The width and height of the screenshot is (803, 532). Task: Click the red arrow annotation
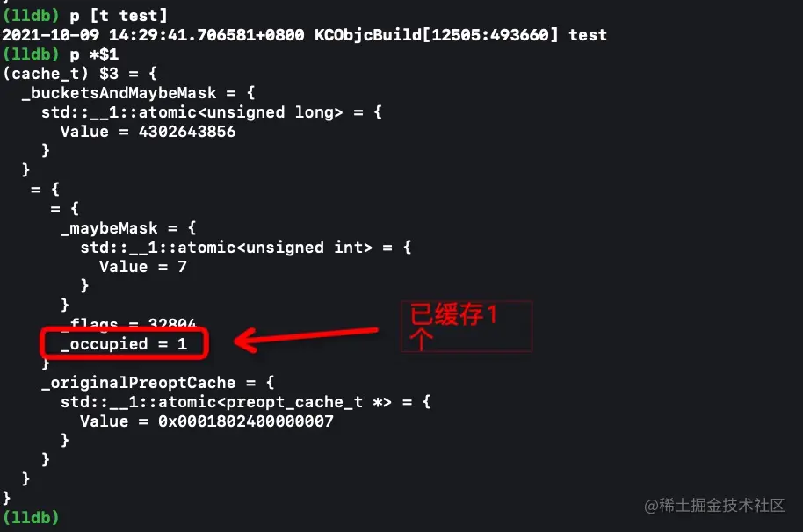307,338
